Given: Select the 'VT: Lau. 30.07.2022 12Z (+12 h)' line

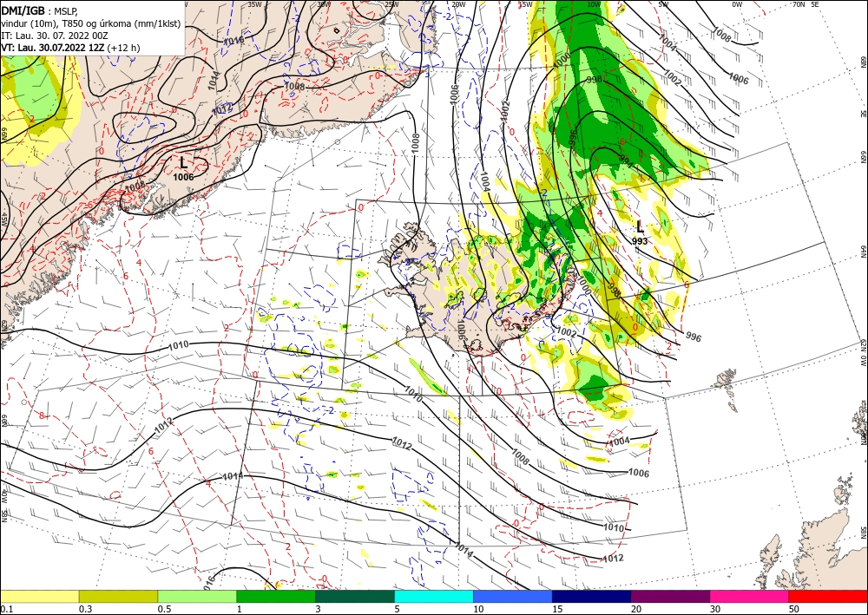Looking at the screenshot, I should 70,48.
